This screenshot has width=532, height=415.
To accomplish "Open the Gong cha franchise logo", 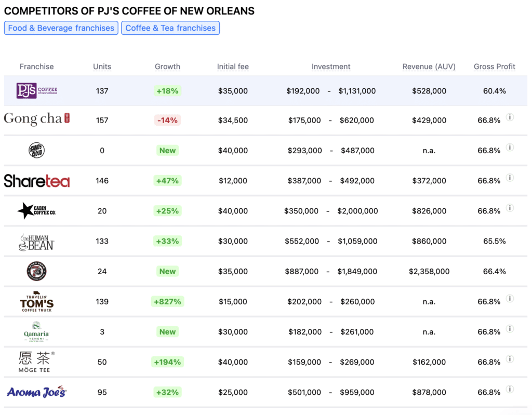I will (x=37, y=119).
